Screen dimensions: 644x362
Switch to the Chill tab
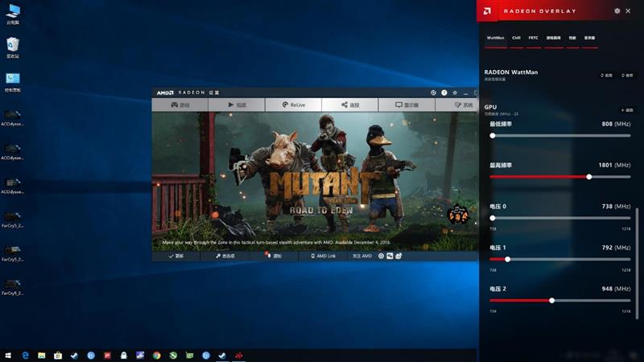click(516, 38)
